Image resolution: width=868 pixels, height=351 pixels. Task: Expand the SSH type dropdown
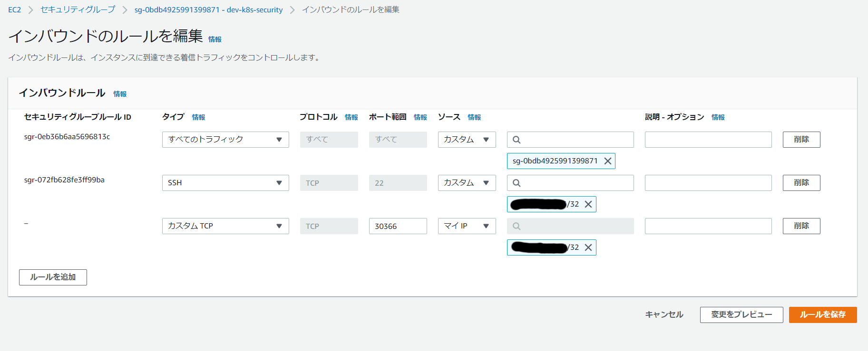click(x=225, y=183)
